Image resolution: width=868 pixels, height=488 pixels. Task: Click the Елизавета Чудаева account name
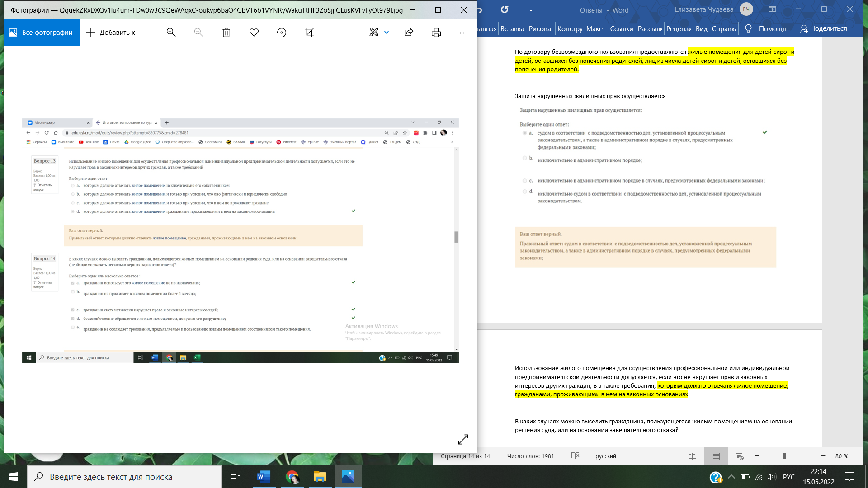pyautogui.click(x=704, y=9)
